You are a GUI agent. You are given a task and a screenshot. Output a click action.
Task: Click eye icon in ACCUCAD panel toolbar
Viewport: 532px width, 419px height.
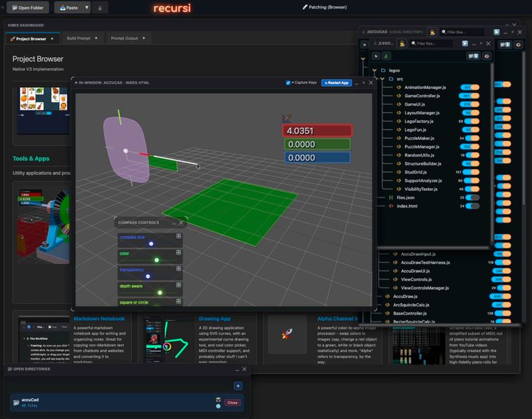[x=518, y=45]
